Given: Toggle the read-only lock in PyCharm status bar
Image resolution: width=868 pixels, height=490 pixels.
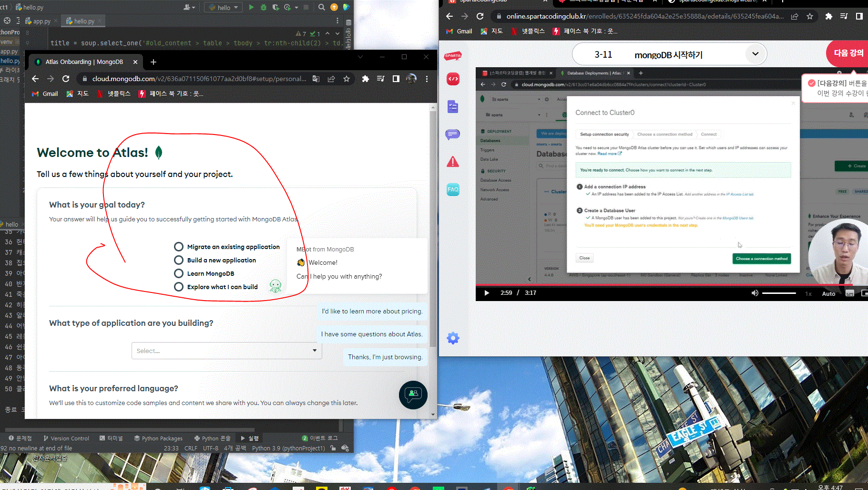Looking at the screenshot, I should (333, 448).
